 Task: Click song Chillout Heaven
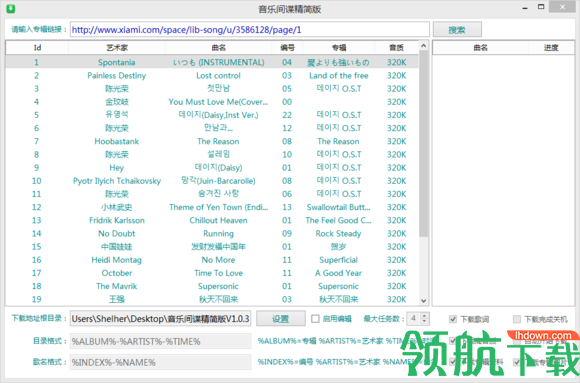(x=218, y=220)
